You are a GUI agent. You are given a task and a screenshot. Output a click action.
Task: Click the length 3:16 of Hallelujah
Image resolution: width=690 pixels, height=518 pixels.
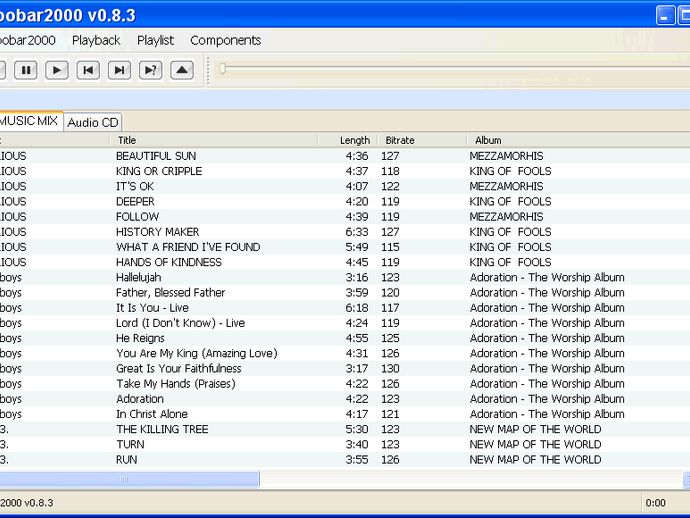[x=356, y=277]
